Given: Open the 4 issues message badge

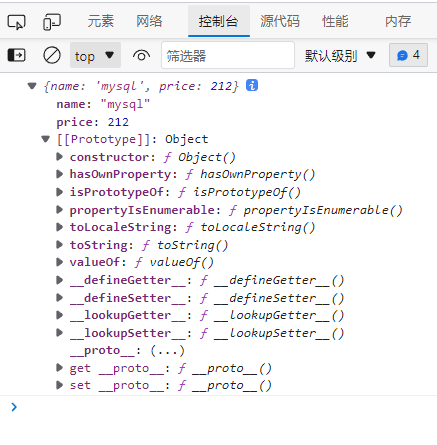Looking at the screenshot, I should point(408,55).
